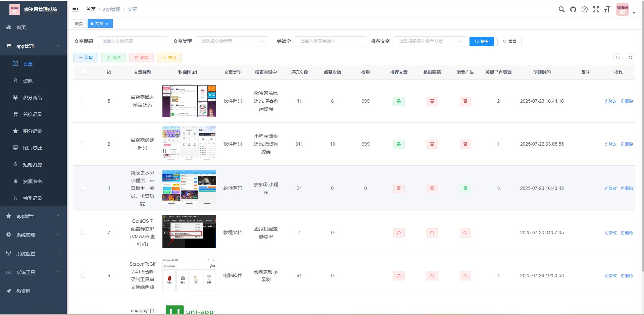The height and width of the screenshot is (315, 644).
Task: Edit the CentOS 7 article via 修改
Action: click(610, 233)
